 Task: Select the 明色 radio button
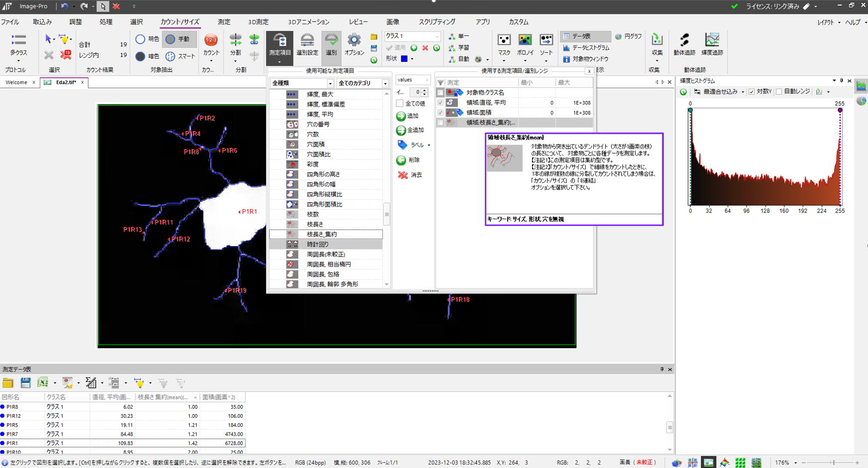point(140,39)
